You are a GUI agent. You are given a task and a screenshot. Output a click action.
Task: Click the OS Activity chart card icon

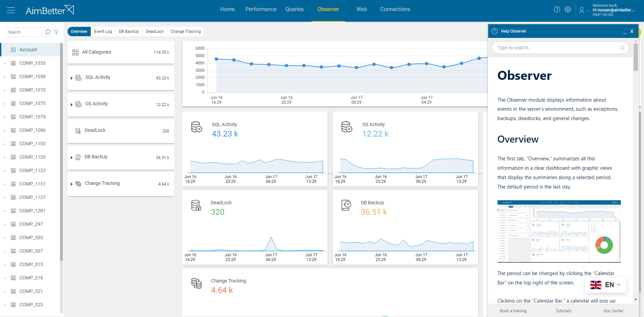[347, 127]
